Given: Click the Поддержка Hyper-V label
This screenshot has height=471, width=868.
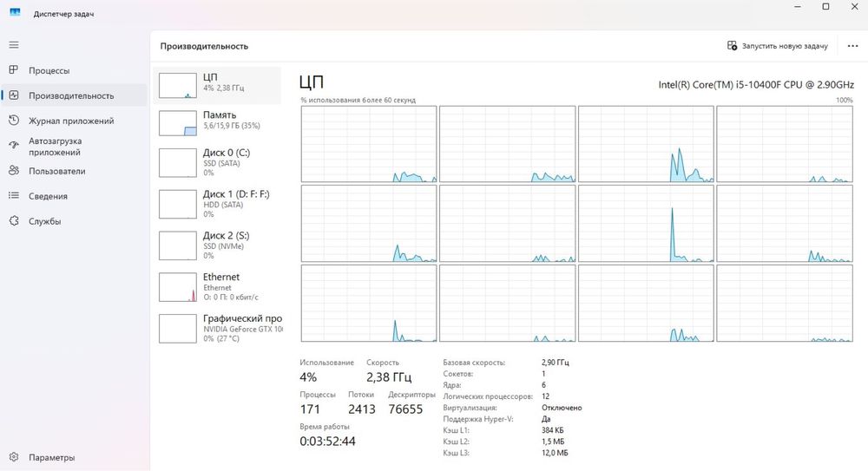Looking at the screenshot, I should pyautogui.click(x=478, y=419).
